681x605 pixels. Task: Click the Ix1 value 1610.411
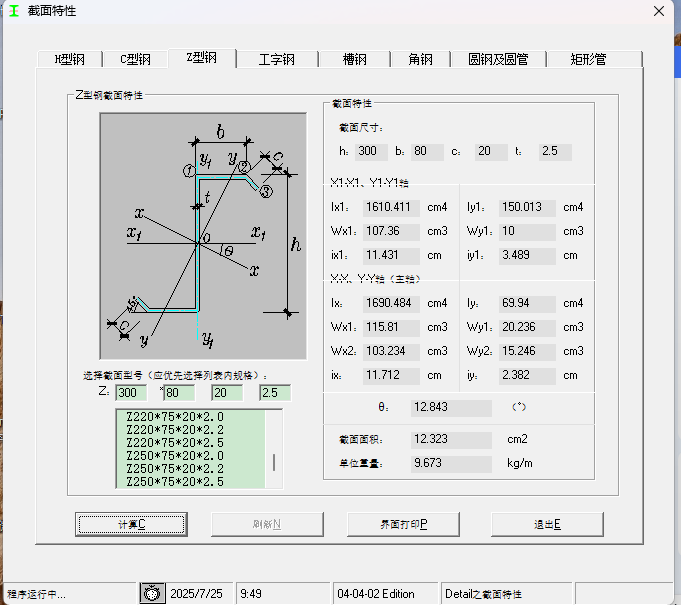391,207
